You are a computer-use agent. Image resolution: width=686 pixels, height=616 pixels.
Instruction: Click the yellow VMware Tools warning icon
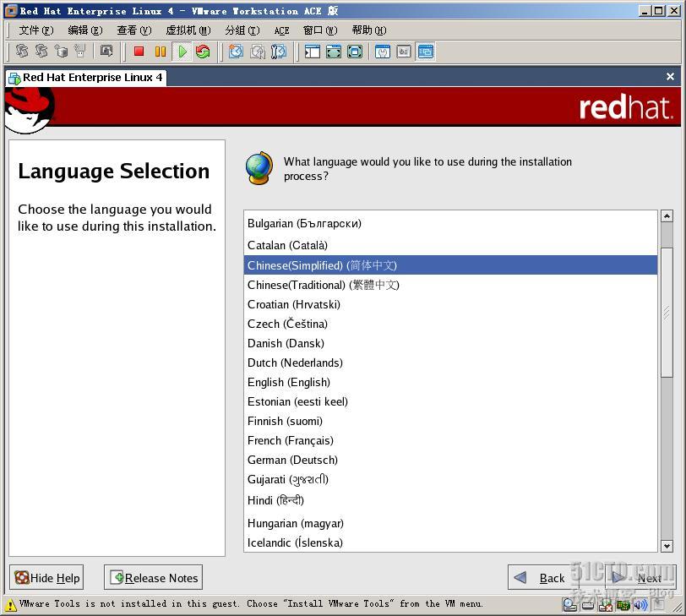pyautogui.click(x=11, y=605)
